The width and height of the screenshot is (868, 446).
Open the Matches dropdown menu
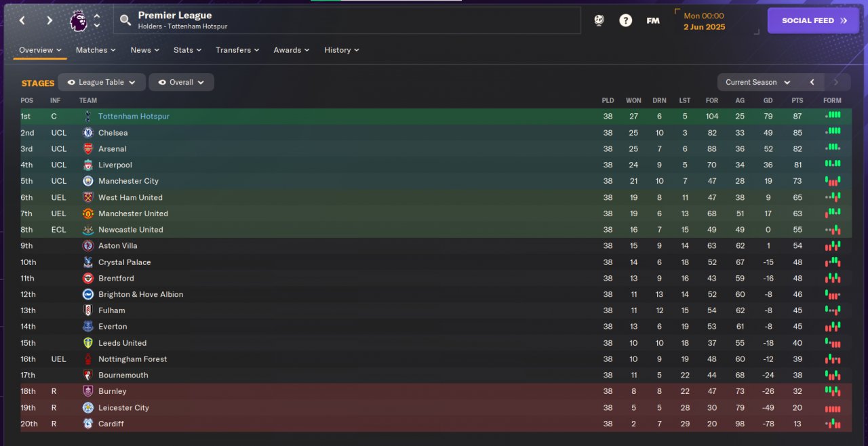95,50
